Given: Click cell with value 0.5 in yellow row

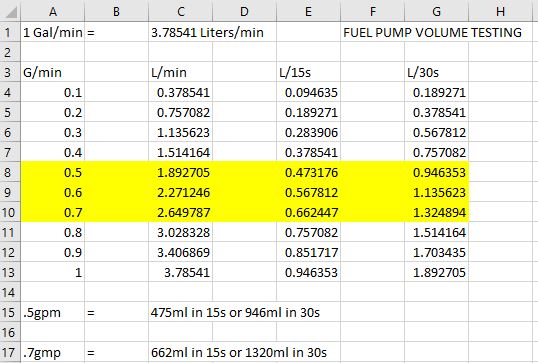Looking at the screenshot, I should pos(52,172).
